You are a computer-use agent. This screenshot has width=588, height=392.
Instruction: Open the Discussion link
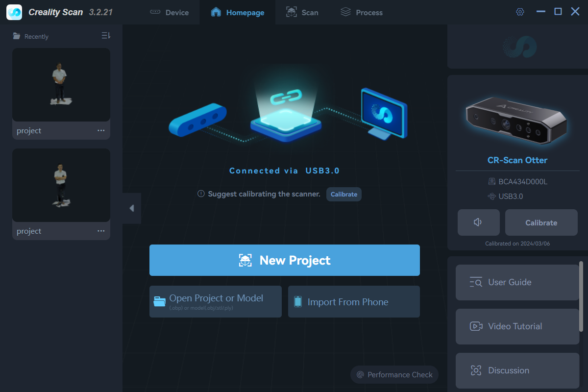pyautogui.click(x=517, y=370)
